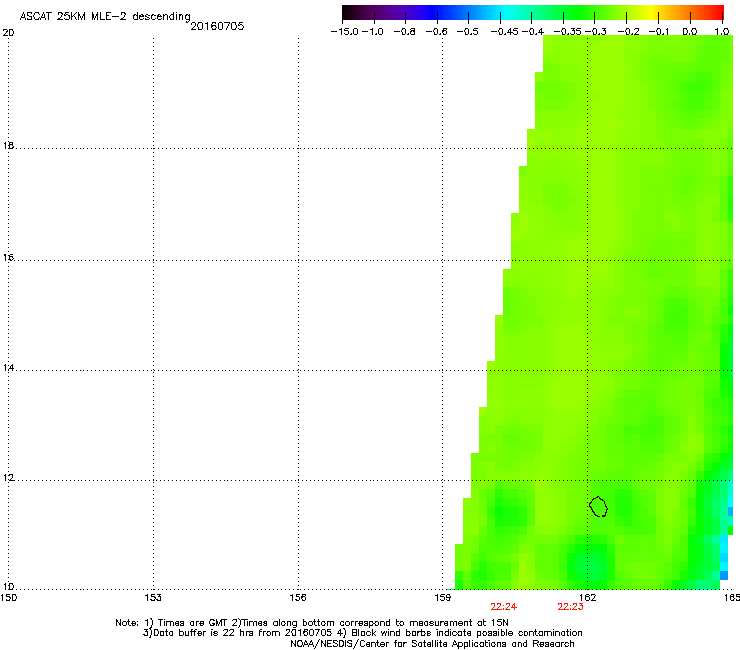Click the -0.6 color scale label
The height and width of the screenshot is (650, 740).
click(x=437, y=32)
